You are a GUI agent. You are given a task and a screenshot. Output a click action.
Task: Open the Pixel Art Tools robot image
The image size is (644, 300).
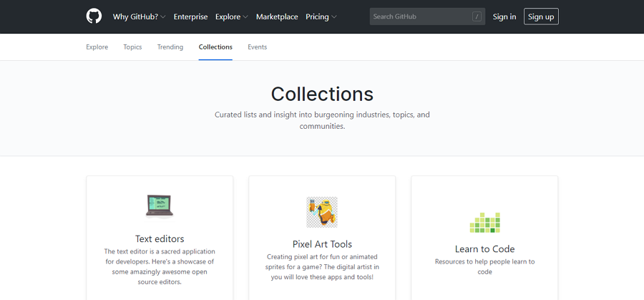[322, 212]
